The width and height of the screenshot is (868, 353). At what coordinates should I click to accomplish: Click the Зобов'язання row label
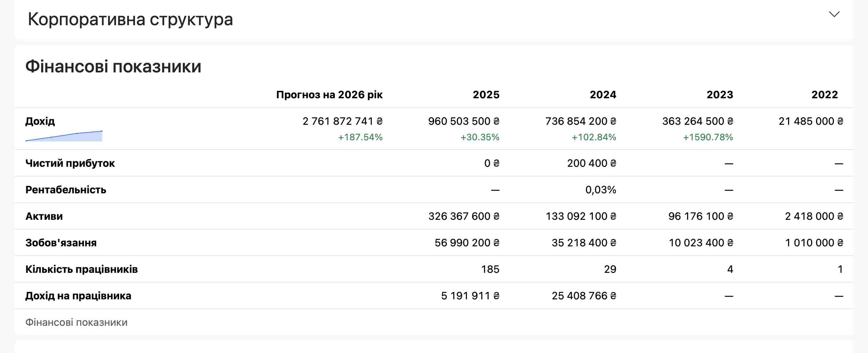(x=61, y=243)
